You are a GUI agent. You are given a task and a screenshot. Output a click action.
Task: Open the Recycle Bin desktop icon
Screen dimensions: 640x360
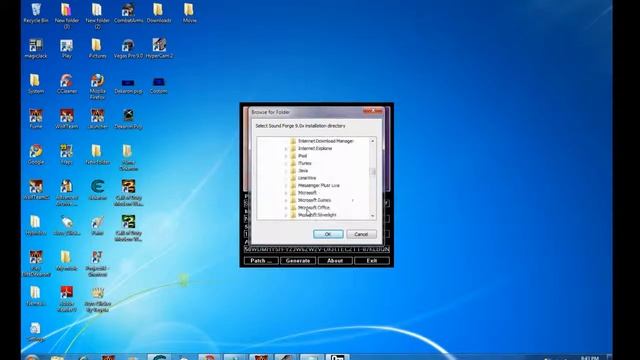[x=36, y=13]
